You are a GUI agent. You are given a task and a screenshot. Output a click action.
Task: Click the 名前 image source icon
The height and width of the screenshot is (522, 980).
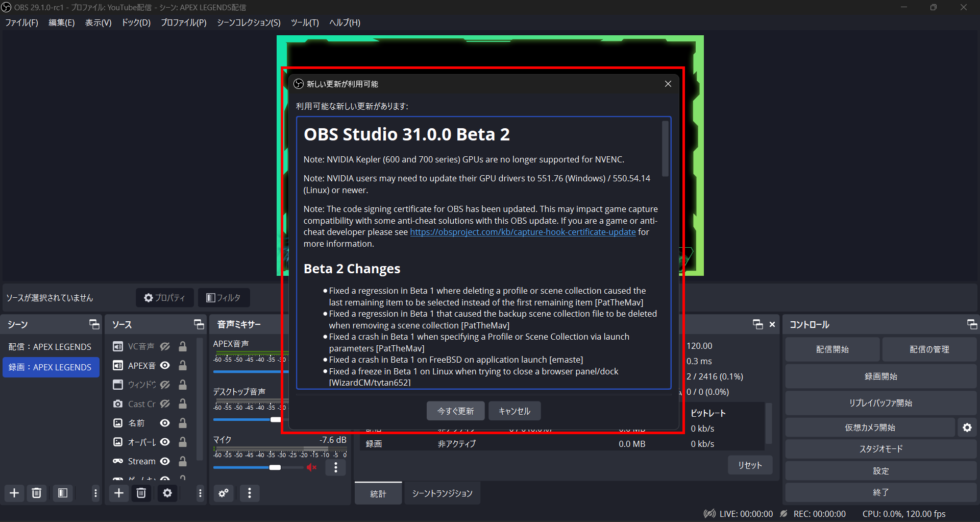click(x=118, y=423)
